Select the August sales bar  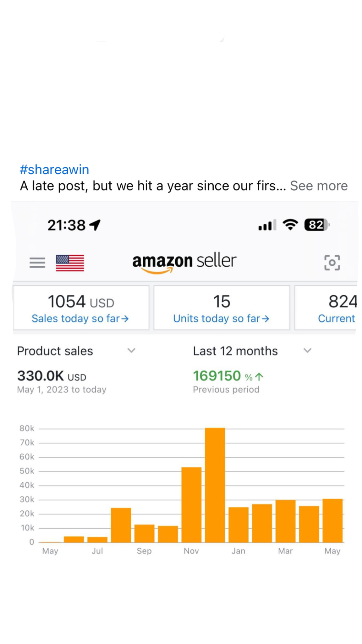pos(121,525)
